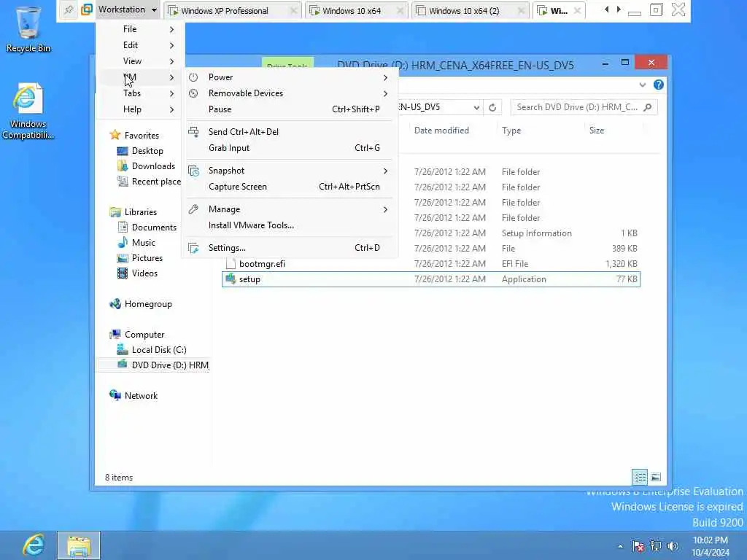The image size is (747, 560).
Task: Click the pin icon in VMware toolbar
Action: pyautogui.click(x=69, y=9)
